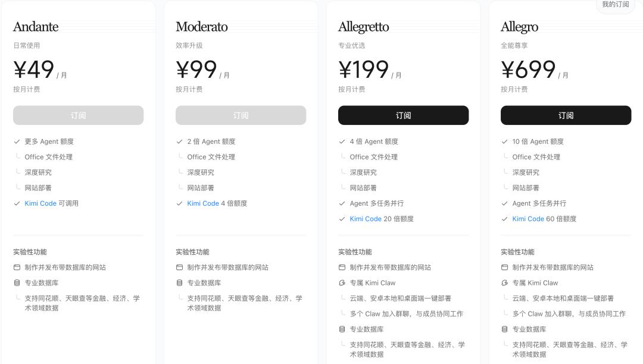Click the greyed 订阅 button under Andante
Viewport: 643px width, 364px height.
(78, 115)
